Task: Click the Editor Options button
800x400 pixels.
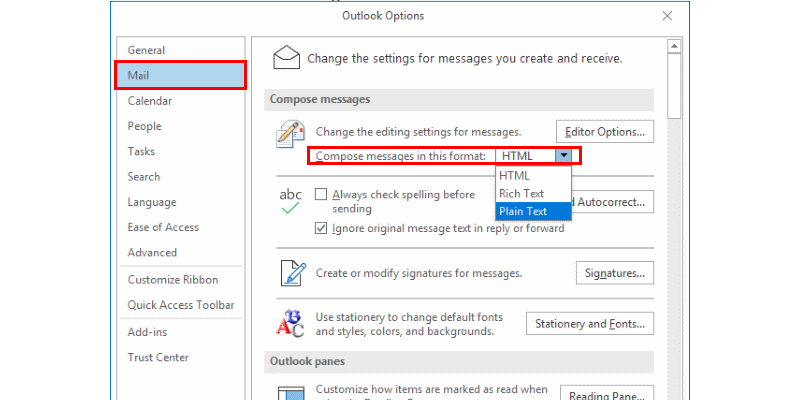Action: coord(605,132)
